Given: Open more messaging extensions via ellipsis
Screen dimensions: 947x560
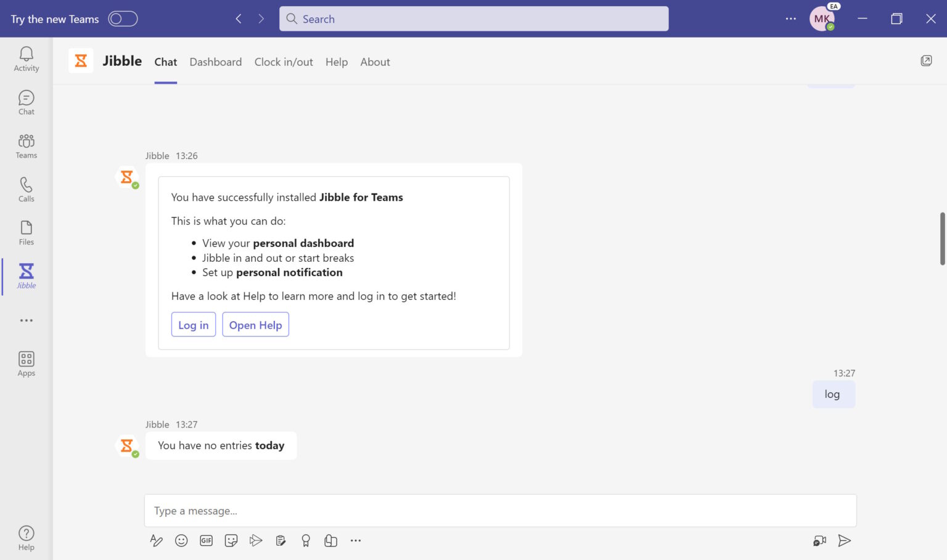Looking at the screenshot, I should (356, 540).
